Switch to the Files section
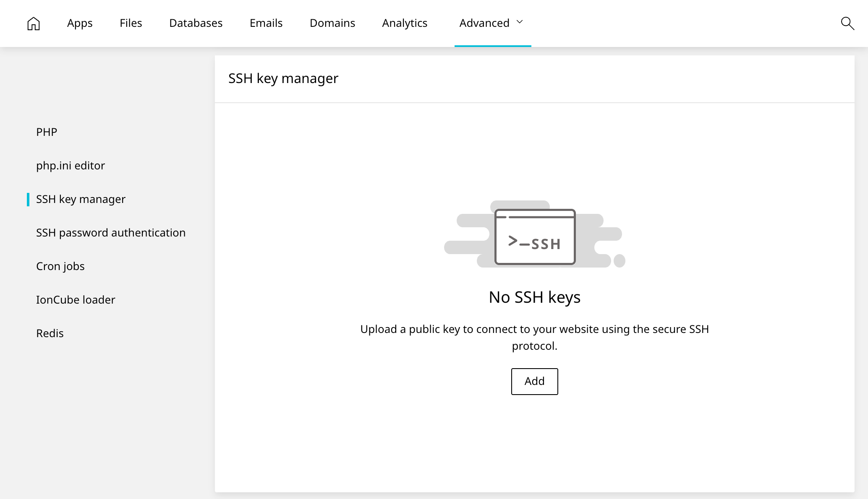The image size is (868, 499). (x=131, y=23)
